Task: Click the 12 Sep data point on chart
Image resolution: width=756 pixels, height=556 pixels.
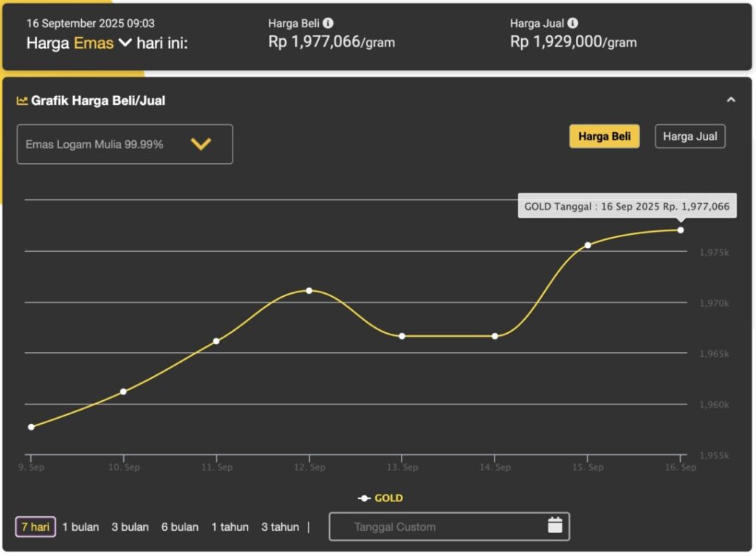Action: [x=309, y=290]
